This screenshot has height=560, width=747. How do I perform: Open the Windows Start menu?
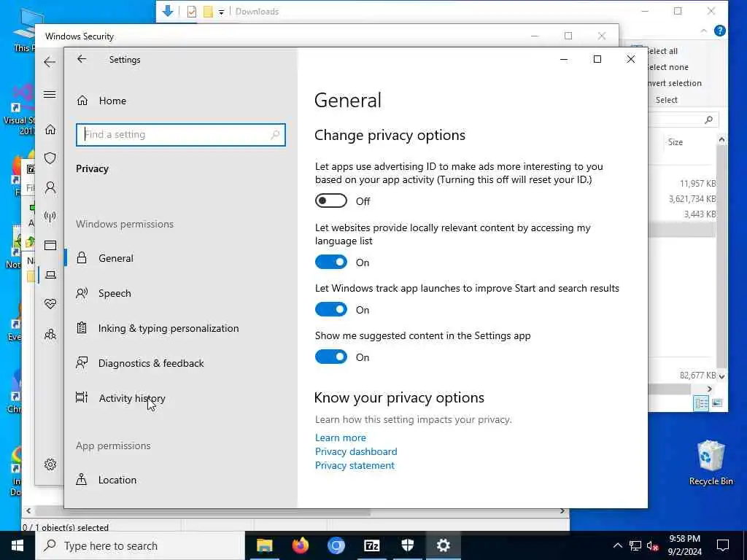18,545
